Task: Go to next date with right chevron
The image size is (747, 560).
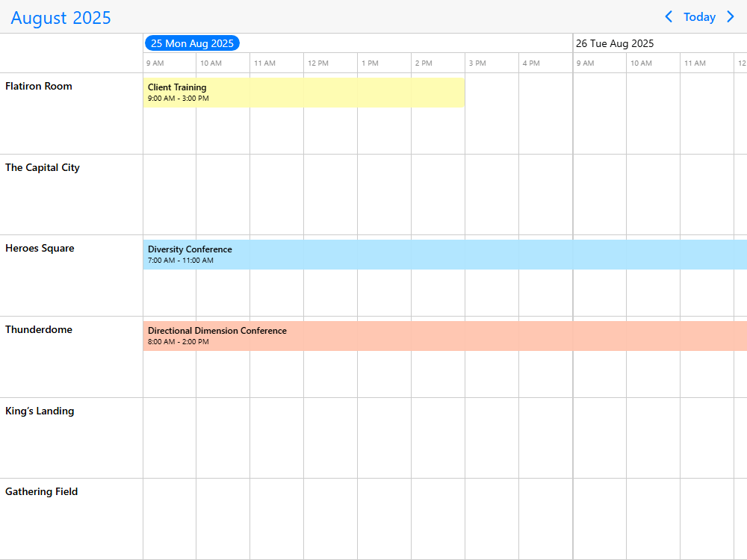Action: coord(731,16)
